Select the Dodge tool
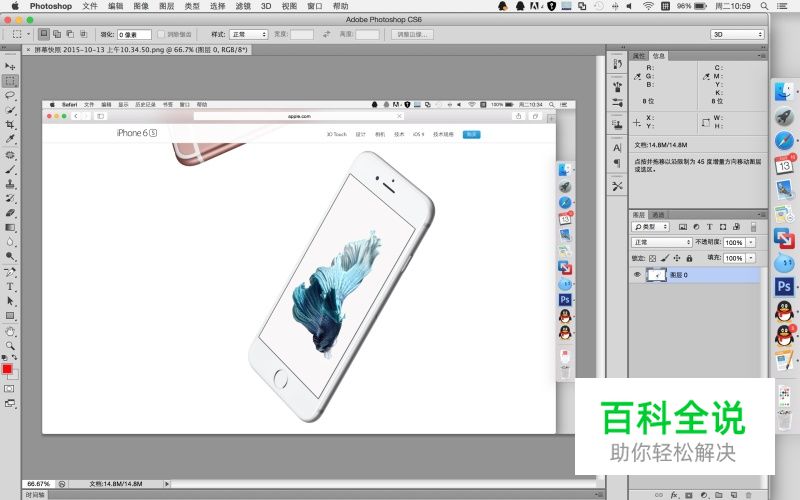Viewport: 800px width, 500px height. [10, 256]
